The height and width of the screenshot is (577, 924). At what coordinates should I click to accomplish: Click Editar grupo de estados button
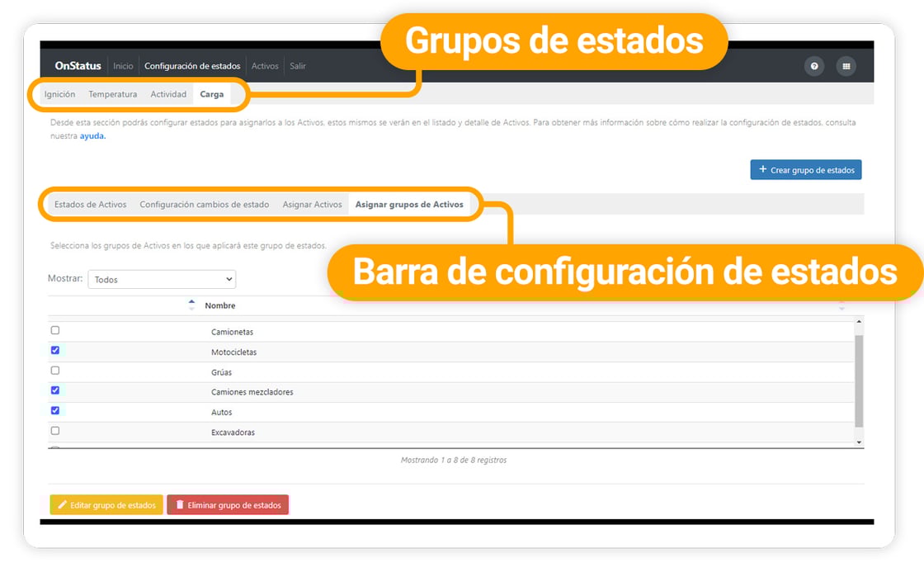[106, 505]
